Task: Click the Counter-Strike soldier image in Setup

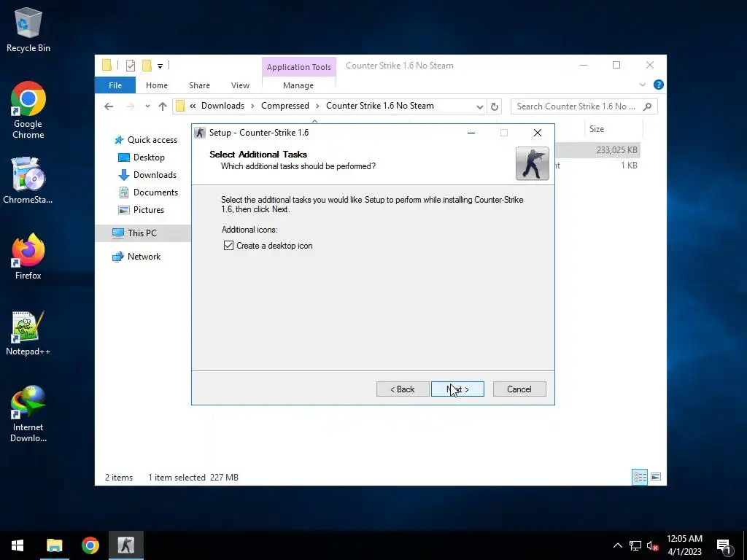Action: (532, 163)
